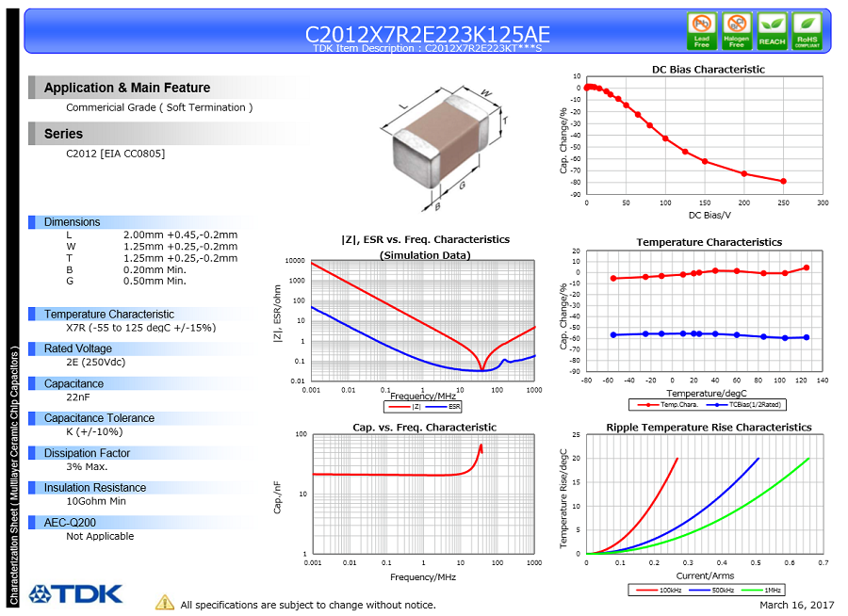Click the DC Bias Characteristic chart title

(x=708, y=69)
